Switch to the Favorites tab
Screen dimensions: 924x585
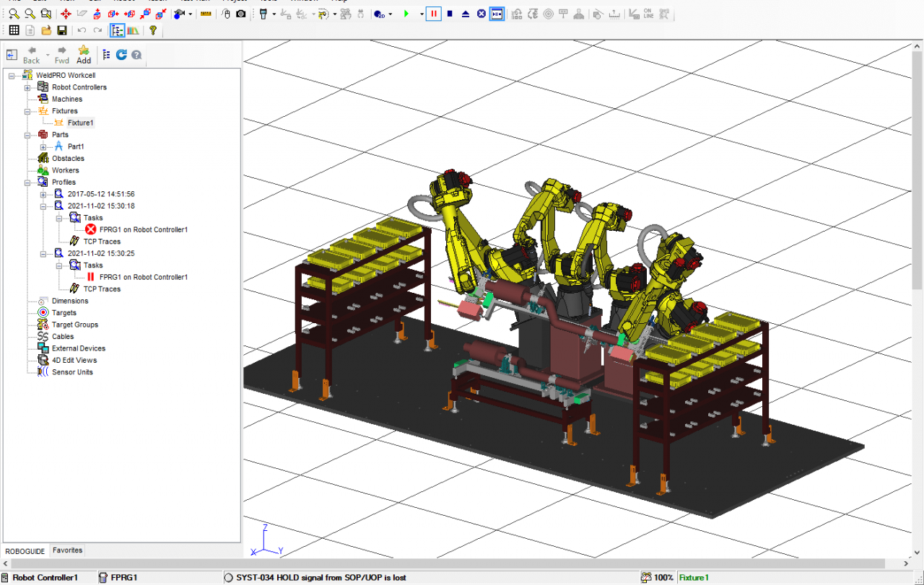tap(67, 550)
